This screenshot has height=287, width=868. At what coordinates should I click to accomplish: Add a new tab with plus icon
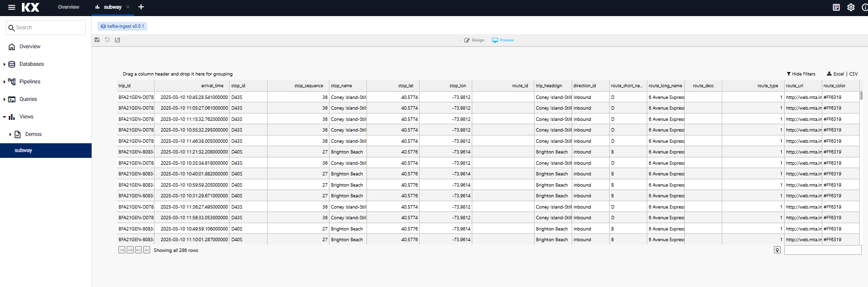[x=141, y=7]
